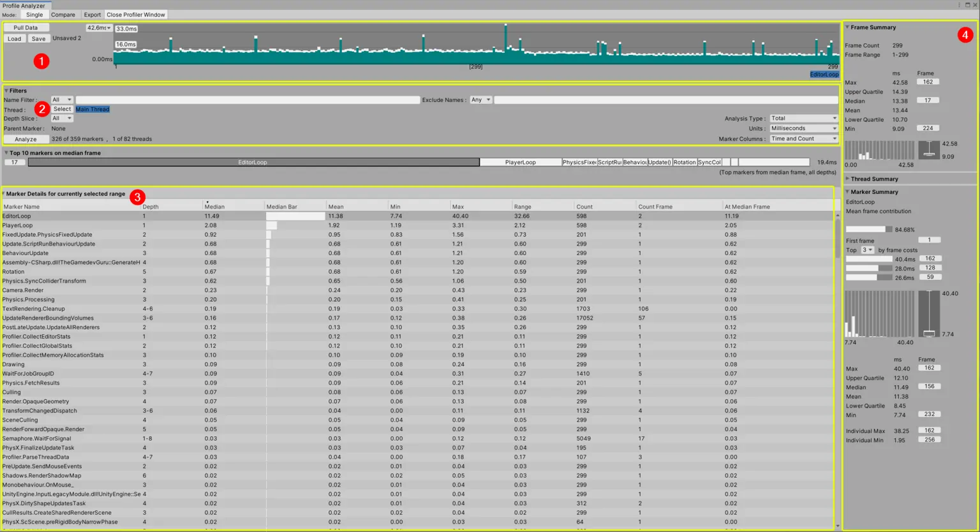Collapse the Marker Summary section
980x532 pixels.
848,191
